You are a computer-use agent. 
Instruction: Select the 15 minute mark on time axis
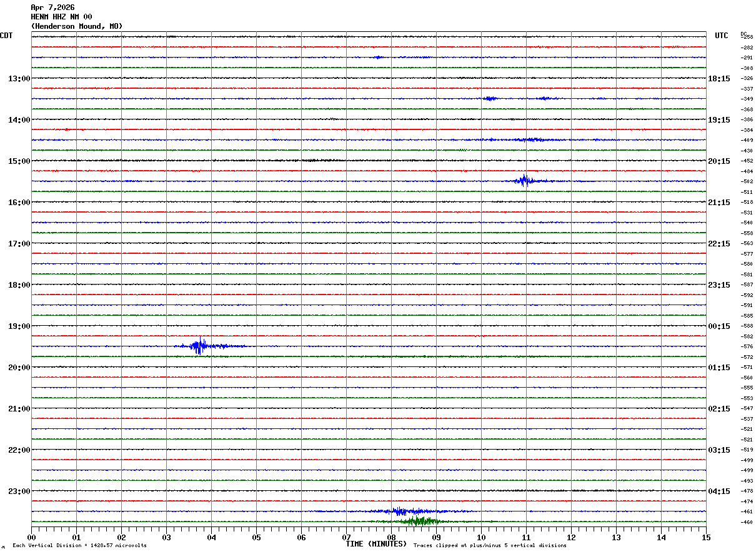tap(705, 537)
